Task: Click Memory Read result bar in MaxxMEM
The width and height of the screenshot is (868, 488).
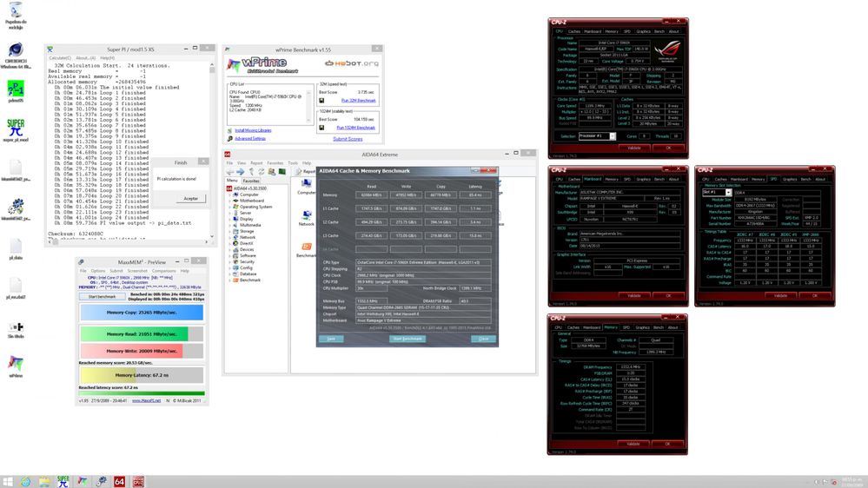Action: pos(142,334)
